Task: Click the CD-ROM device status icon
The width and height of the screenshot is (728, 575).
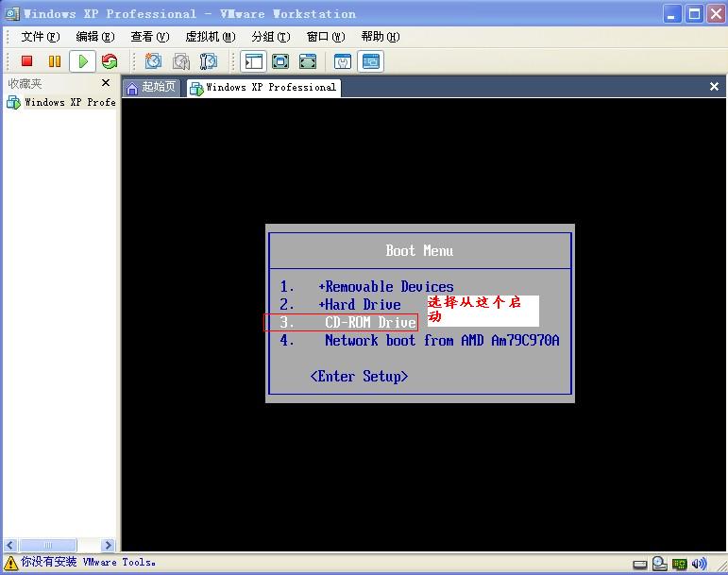Action: coord(659,564)
